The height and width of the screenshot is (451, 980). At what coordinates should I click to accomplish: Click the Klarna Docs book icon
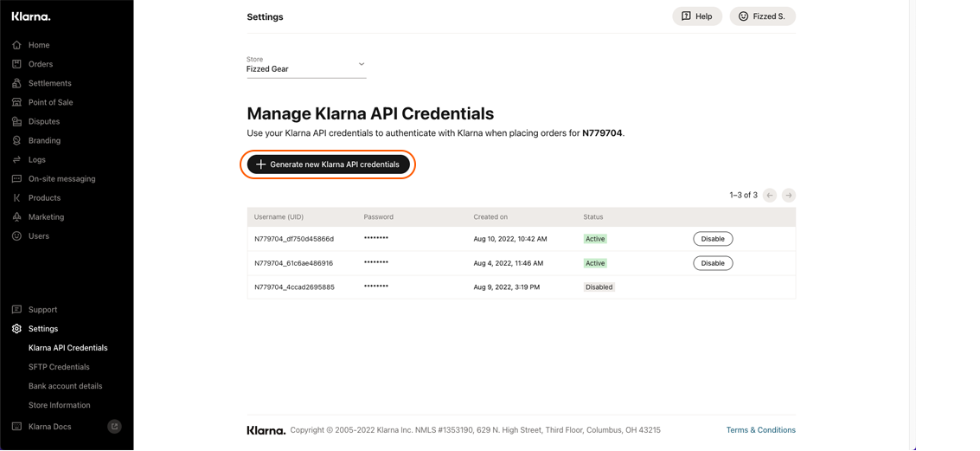[x=17, y=427]
